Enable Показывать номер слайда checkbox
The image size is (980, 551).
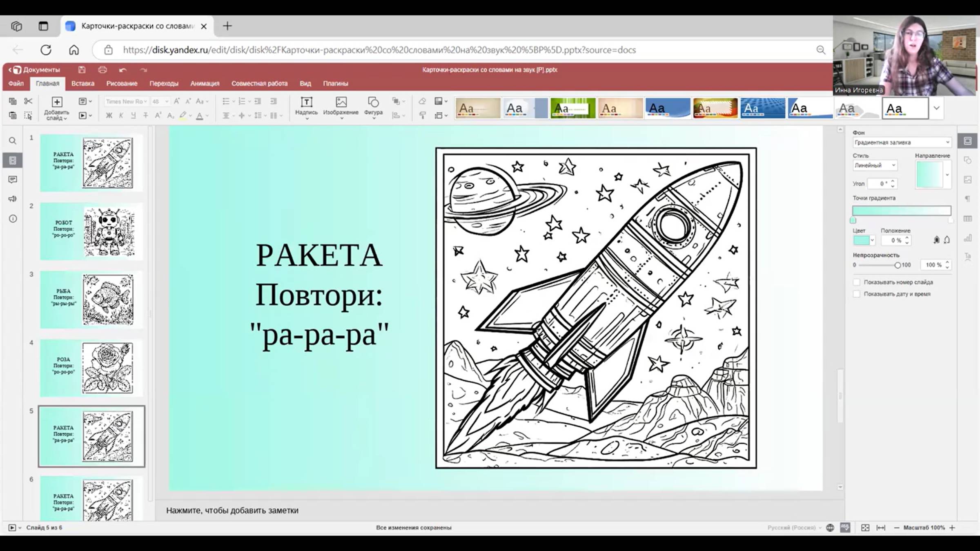coord(857,282)
